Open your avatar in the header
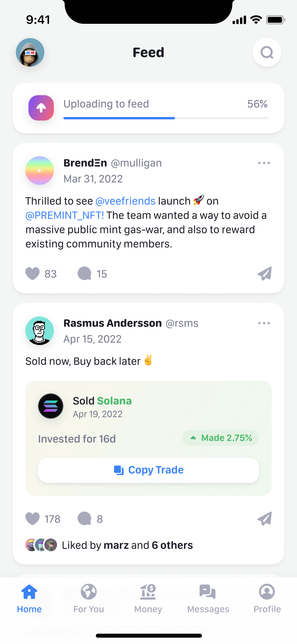The height and width of the screenshot is (644, 297). 30,52
